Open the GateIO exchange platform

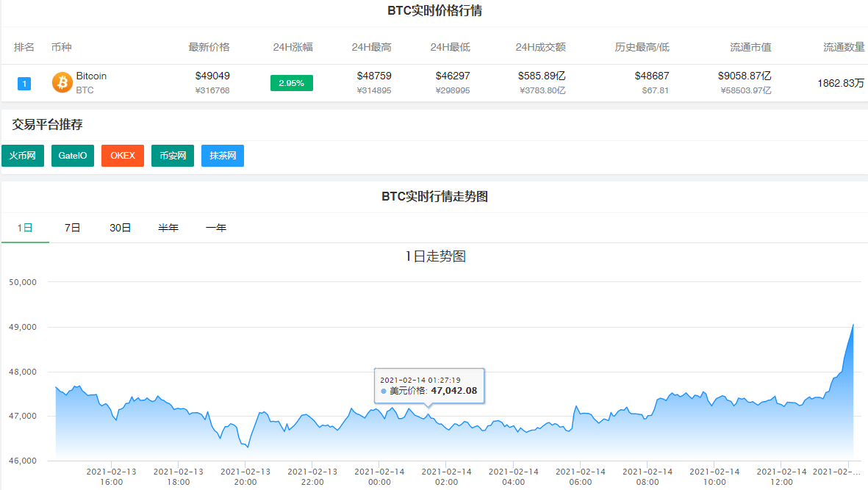tap(72, 155)
